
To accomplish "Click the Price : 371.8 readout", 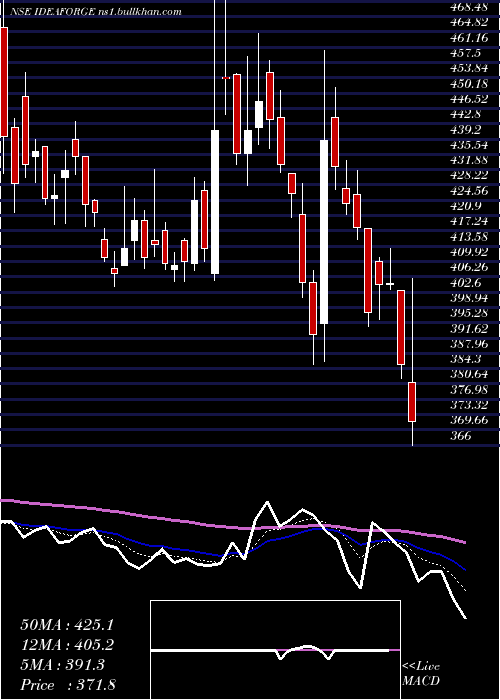I will (x=70, y=685).
